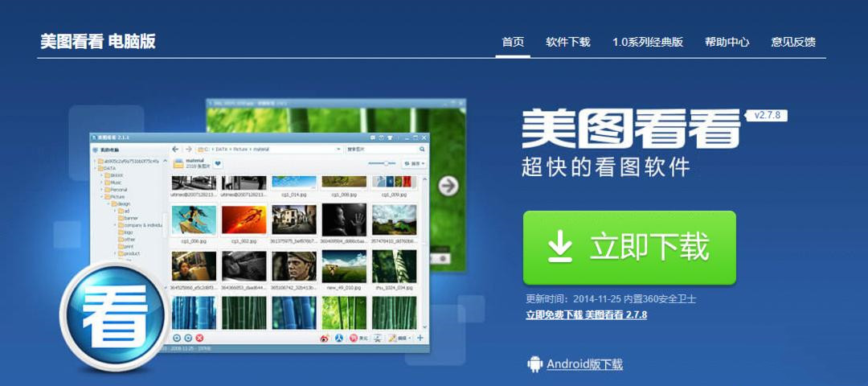
Task: Click the material folder icon in header
Action: (x=178, y=163)
